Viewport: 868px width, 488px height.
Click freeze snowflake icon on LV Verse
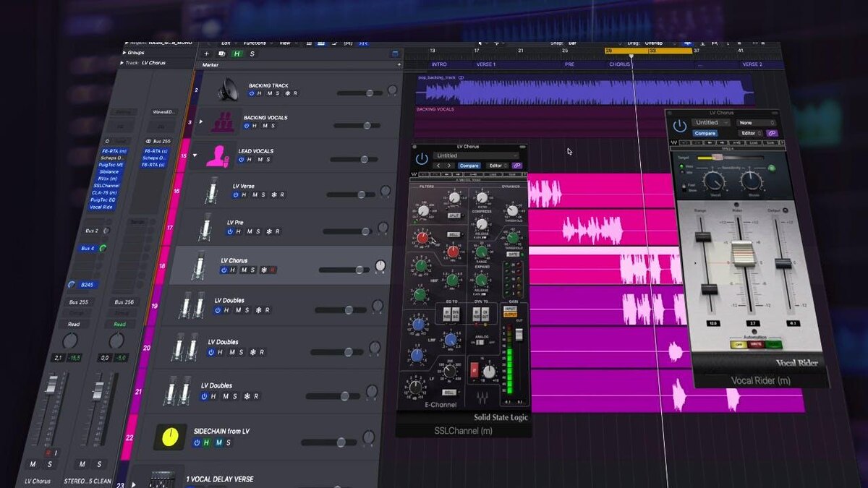pyautogui.click(x=273, y=194)
